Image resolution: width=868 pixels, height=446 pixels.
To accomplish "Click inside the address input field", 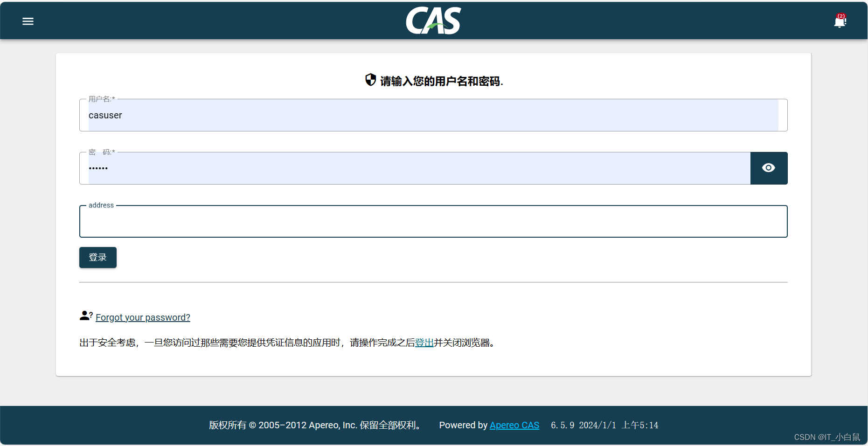I will [x=433, y=221].
